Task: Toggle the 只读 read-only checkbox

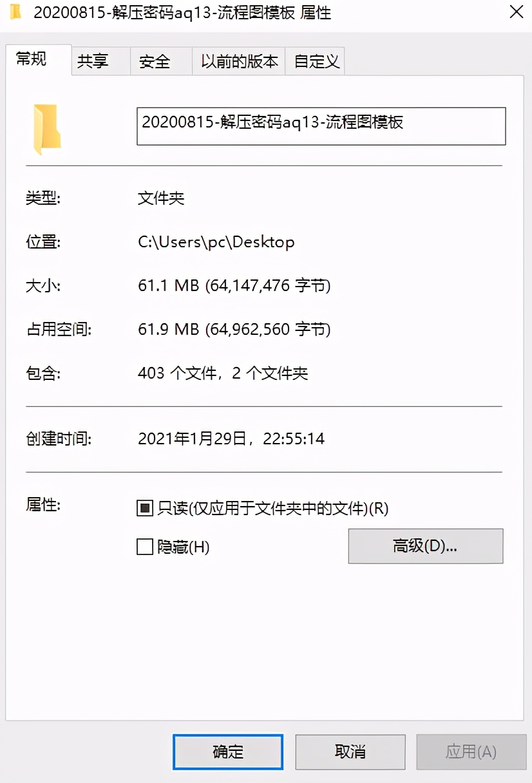Action: (144, 509)
